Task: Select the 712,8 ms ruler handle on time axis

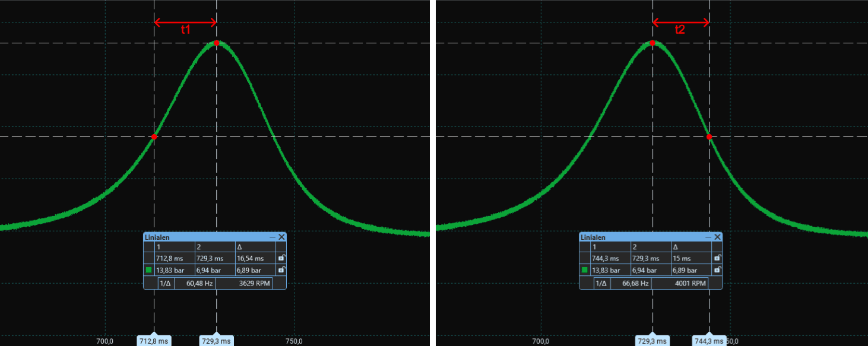Action: tap(154, 341)
